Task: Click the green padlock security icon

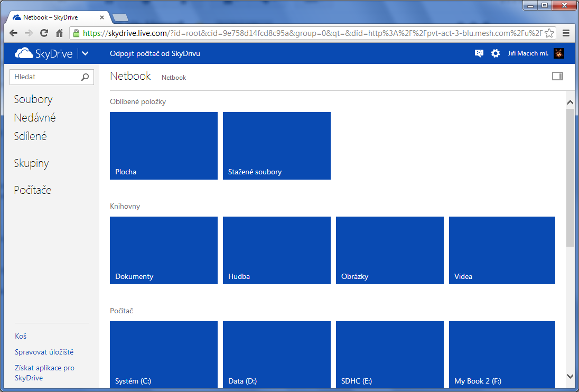Action: click(x=76, y=33)
